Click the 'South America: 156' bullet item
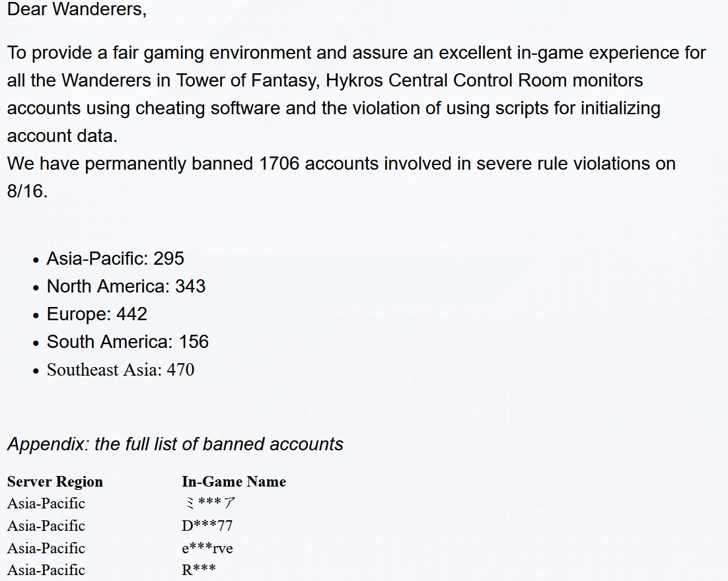The width and height of the screenshot is (728, 581). (x=127, y=342)
